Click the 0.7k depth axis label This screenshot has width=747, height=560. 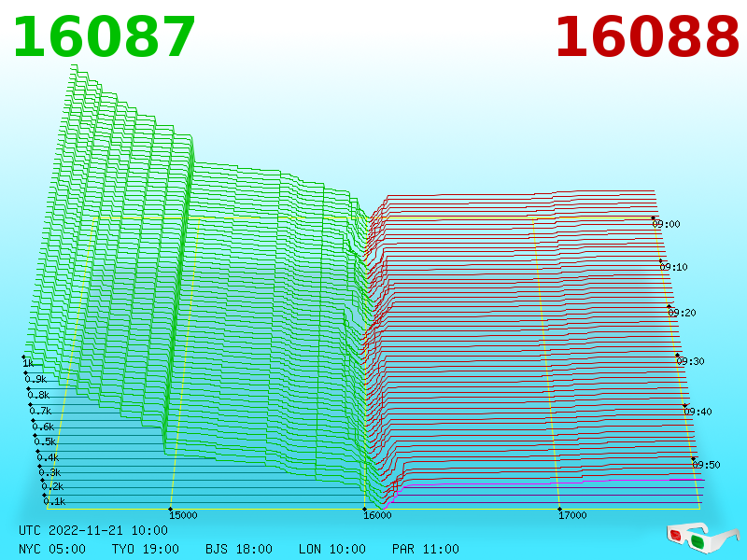pos(40,411)
